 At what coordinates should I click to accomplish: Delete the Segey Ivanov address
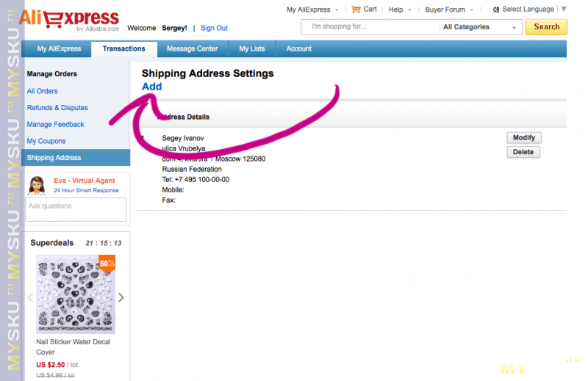coord(523,152)
